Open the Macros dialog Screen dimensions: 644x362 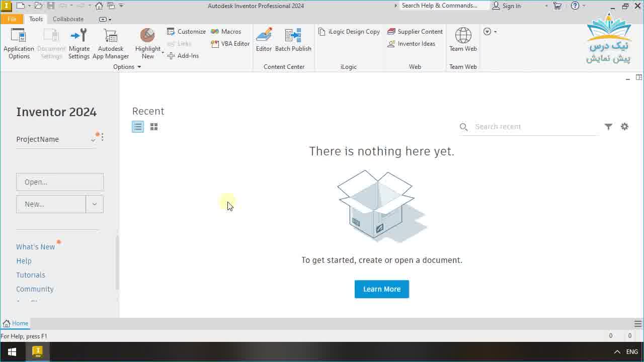tap(227, 31)
